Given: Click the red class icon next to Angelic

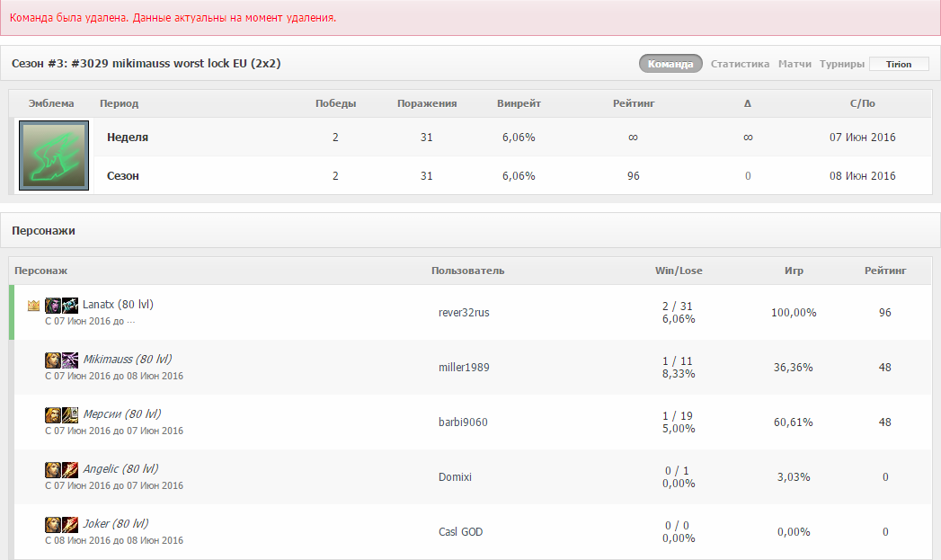Looking at the screenshot, I should point(70,469).
